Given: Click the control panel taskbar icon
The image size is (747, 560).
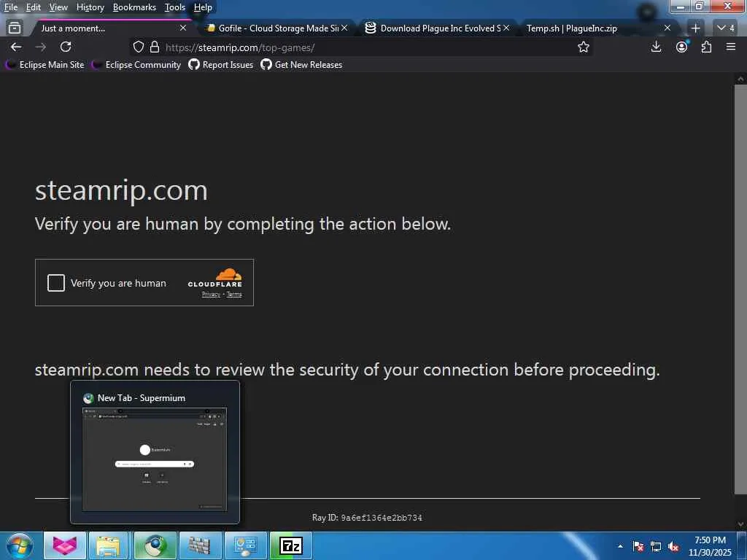Looking at the screenshot, I should click(245, 545).
